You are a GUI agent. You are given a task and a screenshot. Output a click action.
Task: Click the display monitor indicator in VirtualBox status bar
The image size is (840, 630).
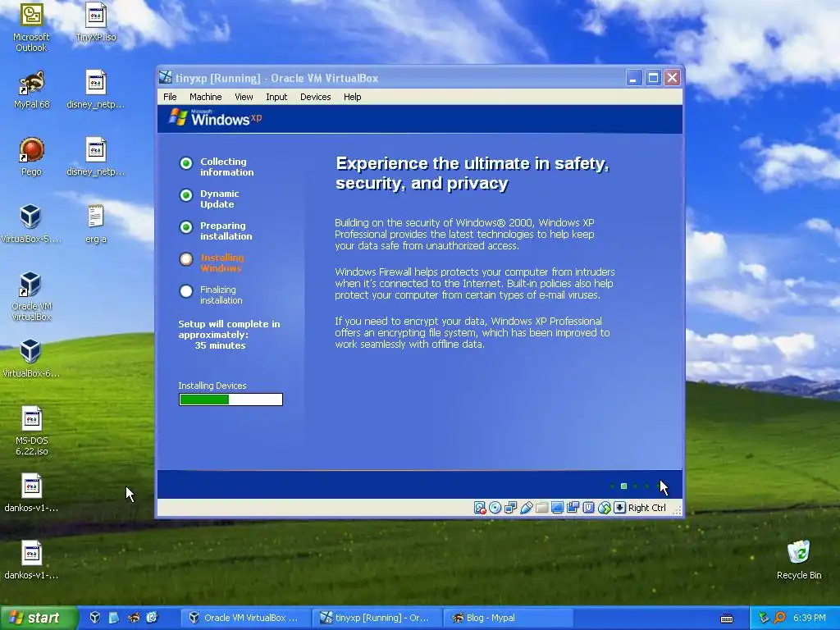(x=558, y=508)
